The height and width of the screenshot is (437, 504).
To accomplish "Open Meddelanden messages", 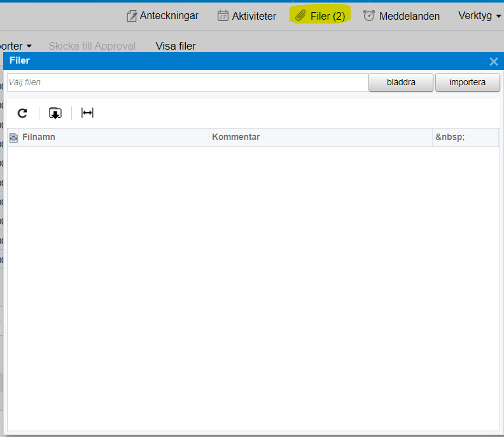I will 401,16.
